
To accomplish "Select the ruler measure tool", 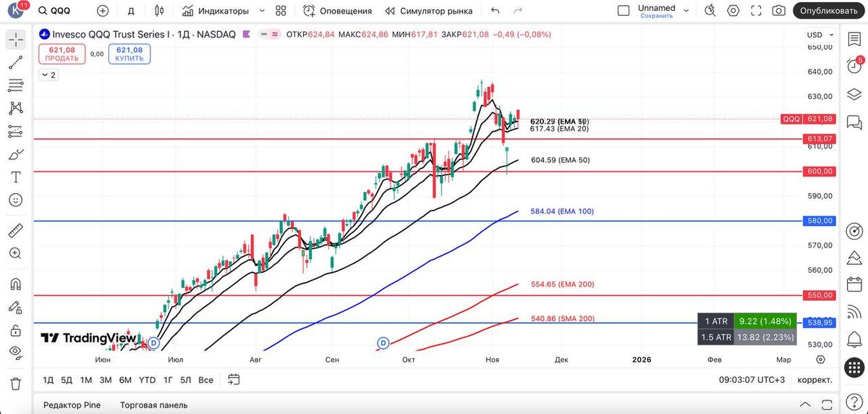I will [x=15, y=230].
